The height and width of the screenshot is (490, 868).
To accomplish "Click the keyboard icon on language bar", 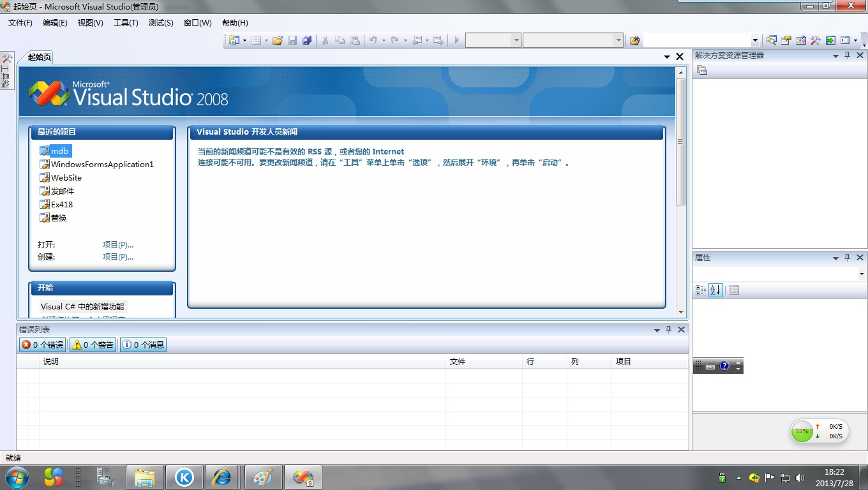I will pos(710,366).
